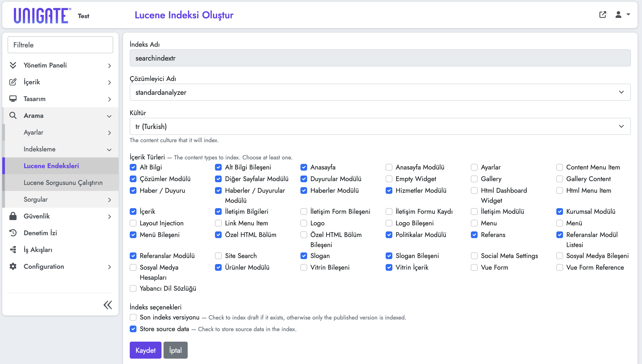
Task: Open Lucene Sorgusunu Çalıştırın menu item
Action: pyautogui.click(x=61, y=182)
